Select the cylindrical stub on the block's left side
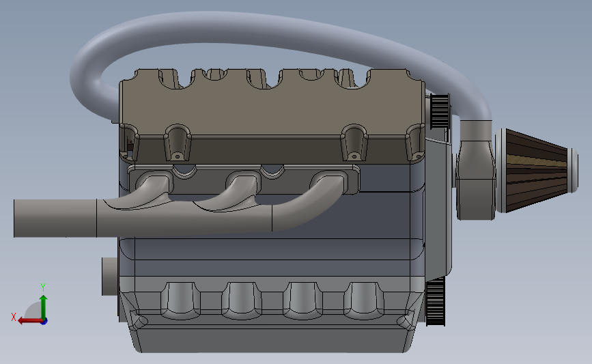Viewport: 592px width, 364px height. pyautogui.click(x=110, y=277)
